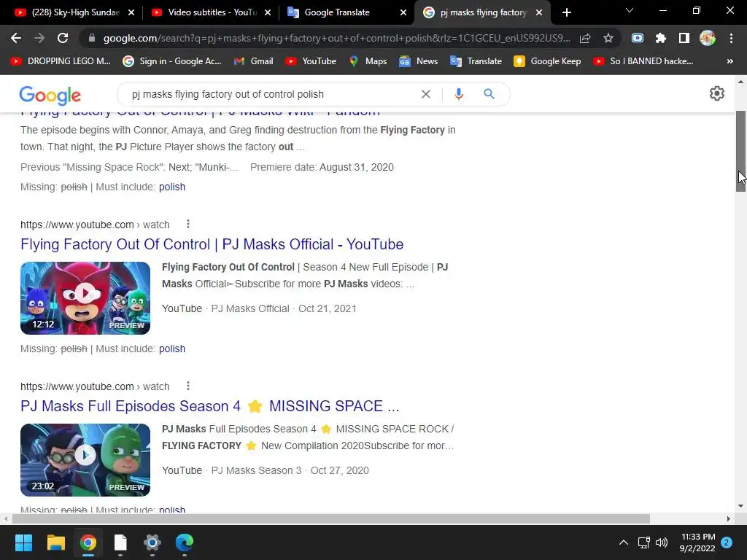
Task: Open more options for Flying Factory YouTube result
Action: (188, 225)
